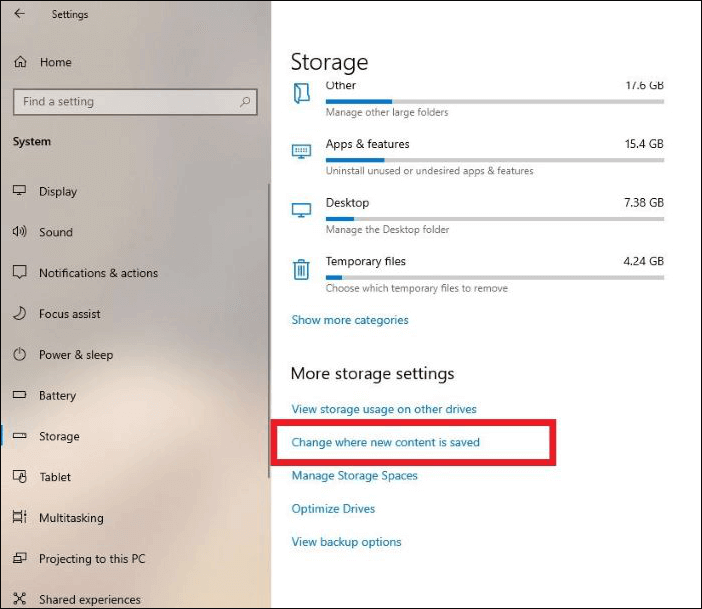Click Show more categories link
The image size is (702, 609).
[x=350, y=320]
